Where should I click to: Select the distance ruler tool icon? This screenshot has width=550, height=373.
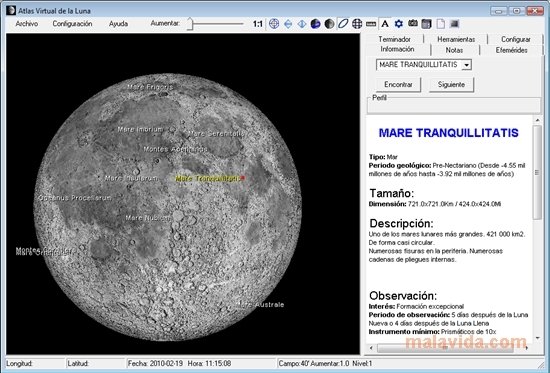pyautogui.click(x=371, y=24)
